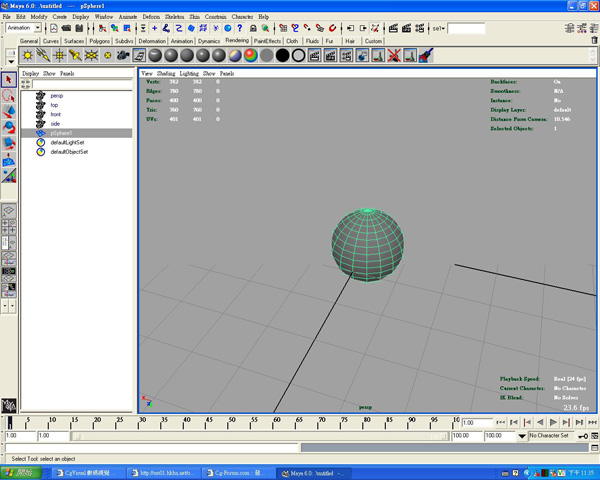Click the red-crossed paint shelf icon

394,56
